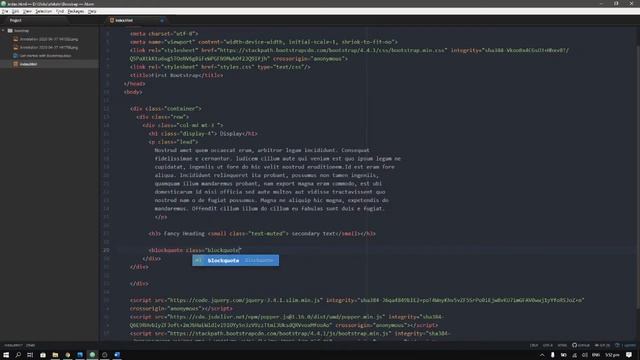Click the h3 Fancy Heading line
The height and width of the screenshot is (360, 640).
[262, 233]
